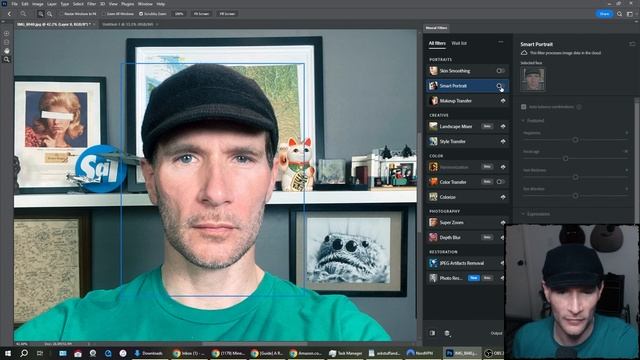Click the Facial age slider handle

coord(566,159)
